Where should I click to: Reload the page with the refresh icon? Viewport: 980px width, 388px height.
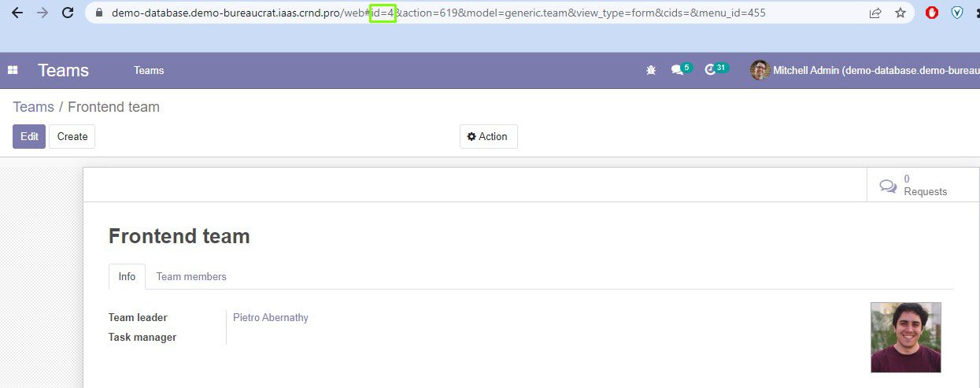pos(68,13)
